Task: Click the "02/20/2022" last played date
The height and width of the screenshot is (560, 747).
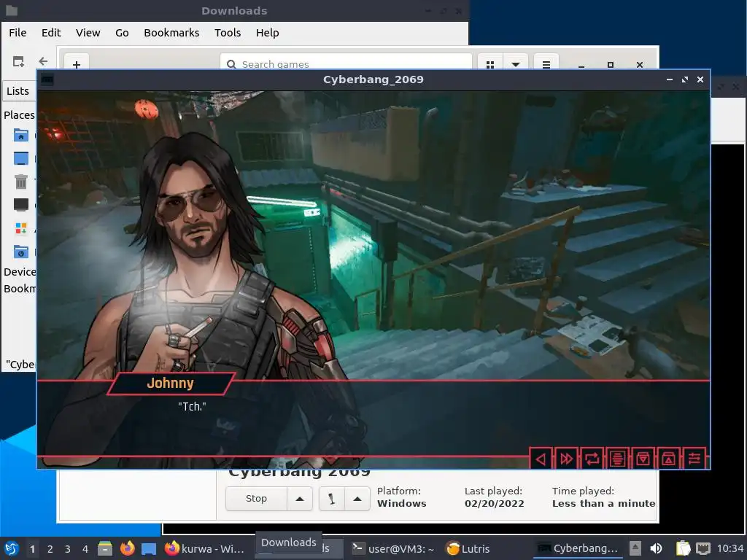Action: 494,504
